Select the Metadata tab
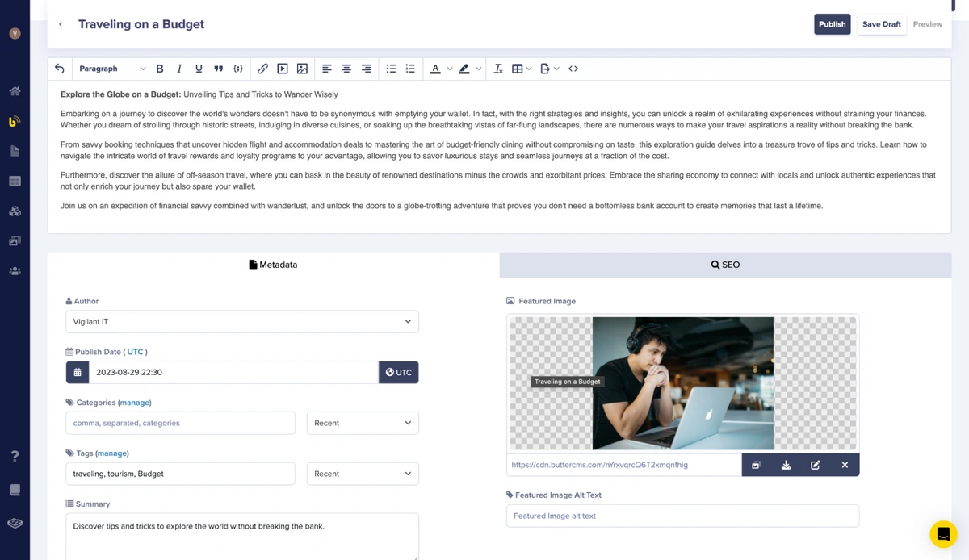The height and width of the screenshot is (560, 969). pos(273,265)
